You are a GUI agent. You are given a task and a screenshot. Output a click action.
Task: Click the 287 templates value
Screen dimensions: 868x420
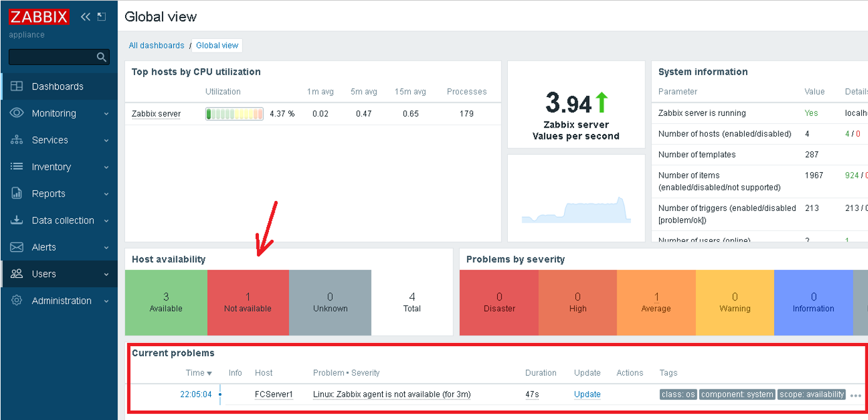click(812, 155)
